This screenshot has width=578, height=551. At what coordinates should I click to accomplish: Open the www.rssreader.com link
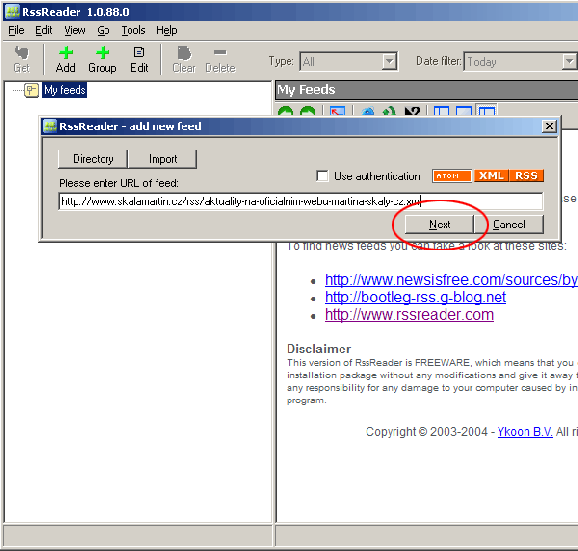click(409, 314)
